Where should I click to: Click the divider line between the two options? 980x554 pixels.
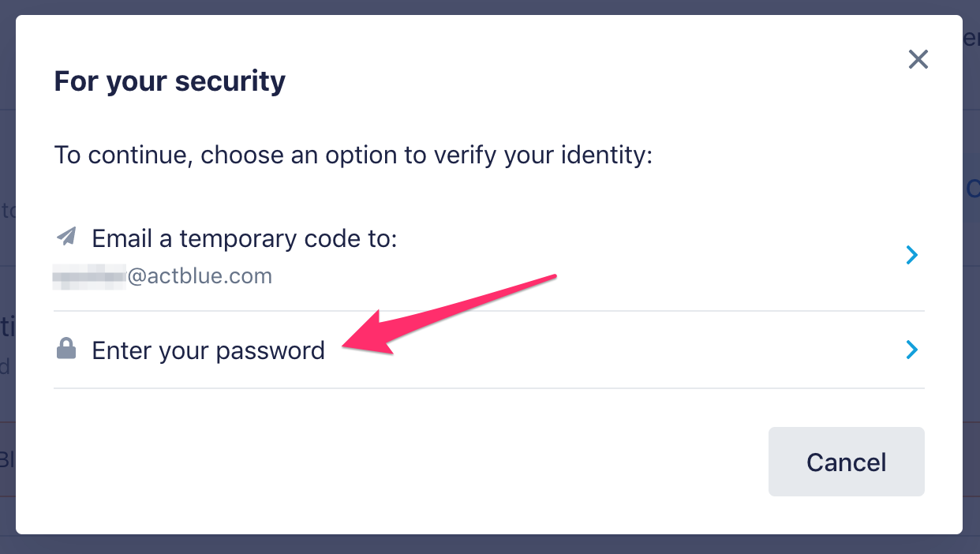[489, 311]
